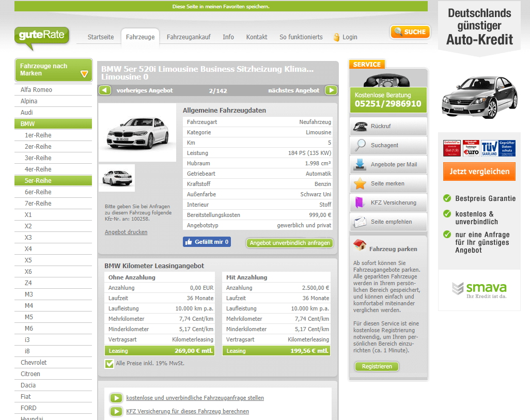Select i8 in the BMW model list
The image size is (530, 420).
coord(53,351)
